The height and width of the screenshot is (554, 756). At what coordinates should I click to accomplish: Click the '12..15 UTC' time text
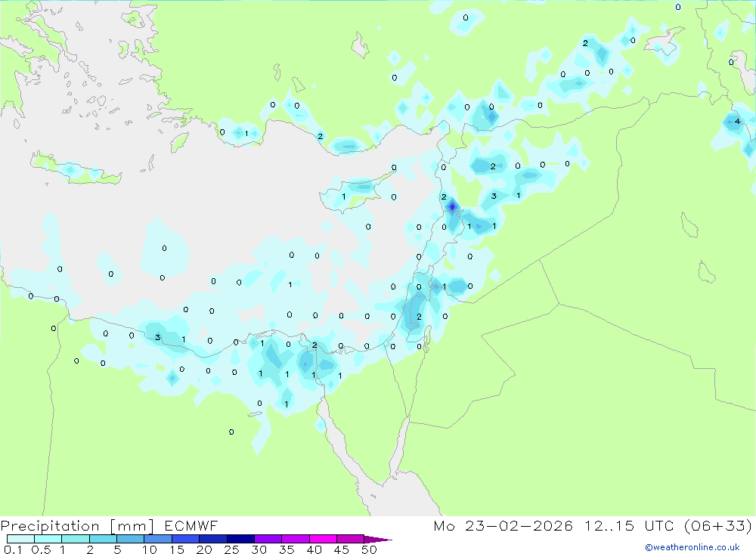click(629, 525)
